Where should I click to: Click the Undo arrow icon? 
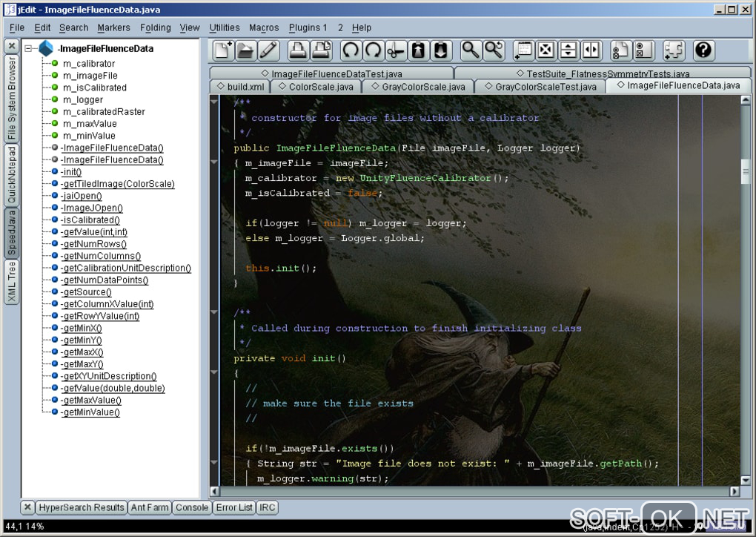[x=351, y=50]
